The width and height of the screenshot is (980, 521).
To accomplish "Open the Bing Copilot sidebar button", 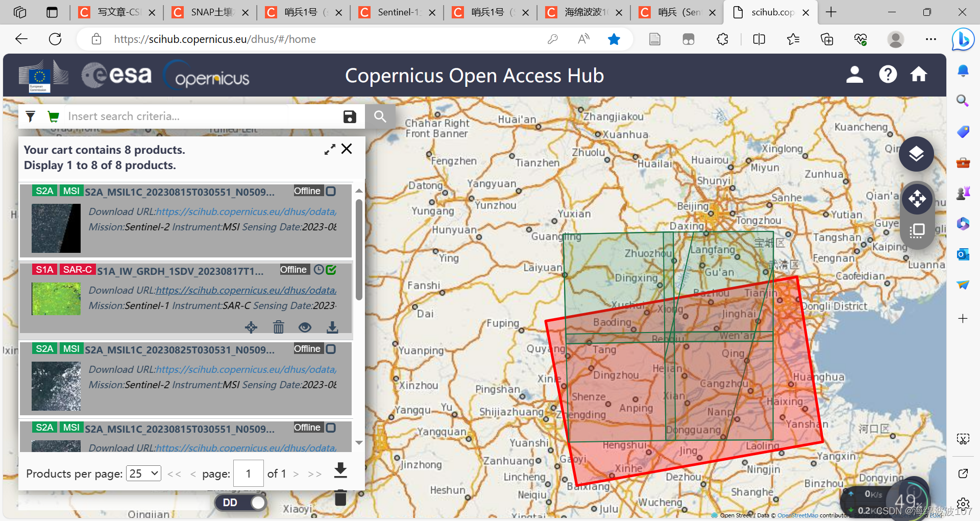I will pos(963,40).
